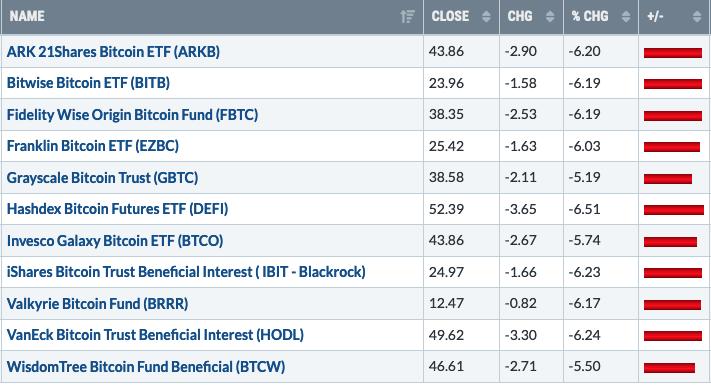Click the NAME column header
The height and width of the screenshot is (385, 711).
(27, 16)
